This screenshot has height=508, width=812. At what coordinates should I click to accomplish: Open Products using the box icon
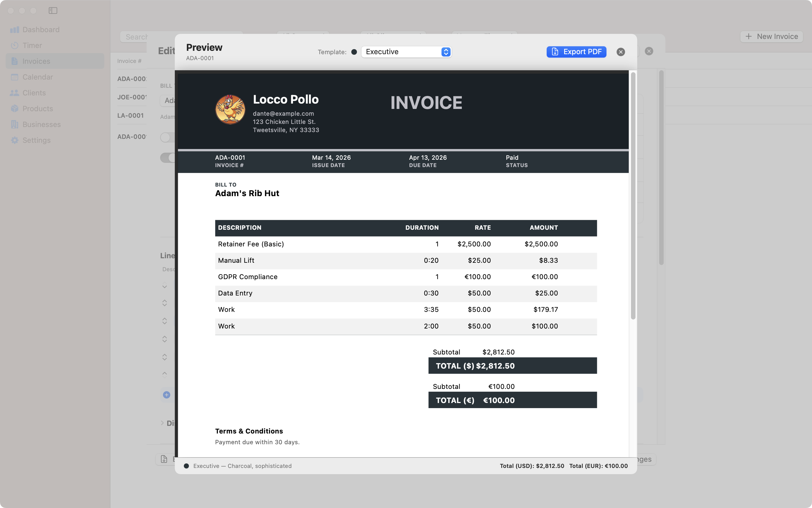pyautogui.click(x=14, y=109)
